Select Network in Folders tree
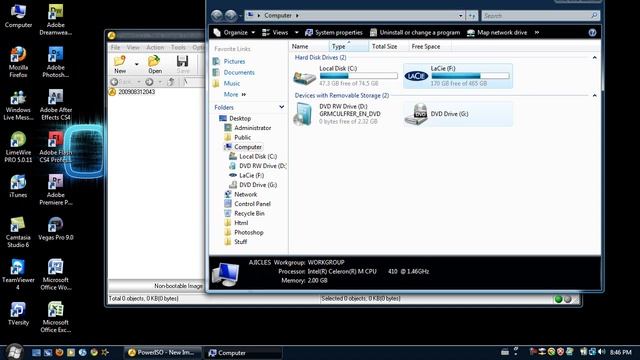This screenshot has width=640, height=360. click(x=245, y=194)
